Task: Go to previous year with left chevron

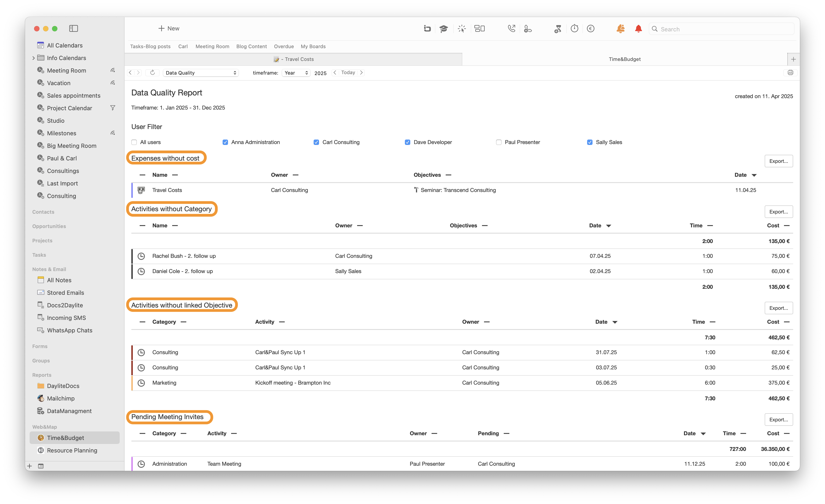Action: pyautogui.click(x=334, y=73)
